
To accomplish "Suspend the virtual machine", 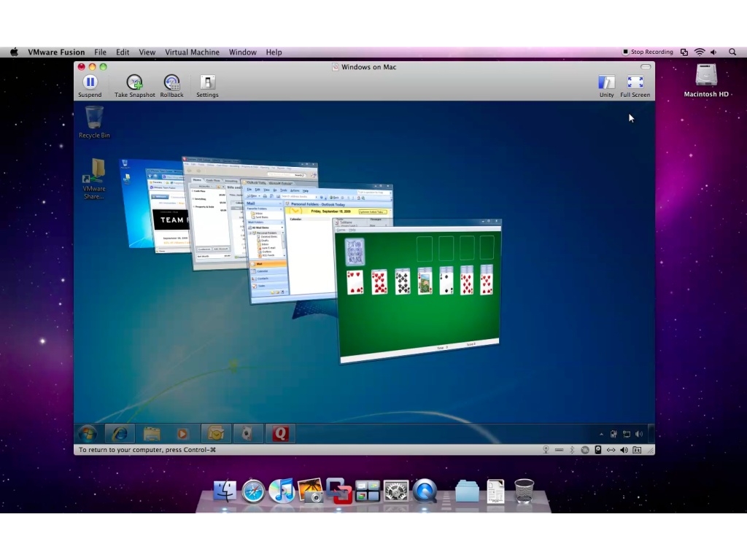I will click(90, 86).
